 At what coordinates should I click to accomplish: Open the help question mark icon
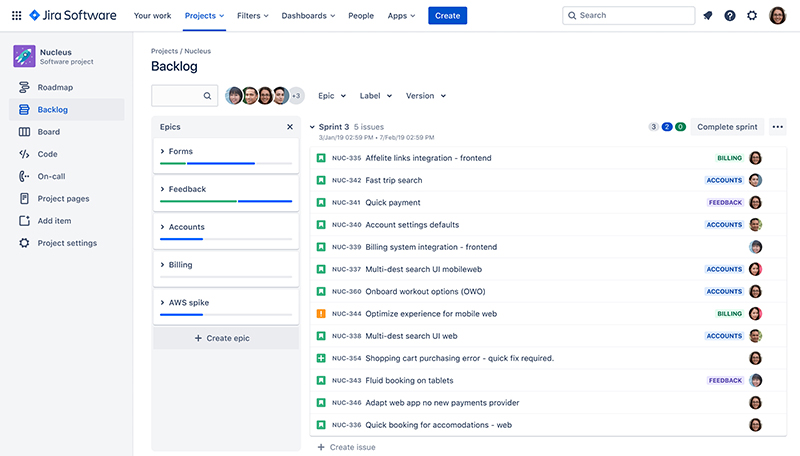coord(730,16)
